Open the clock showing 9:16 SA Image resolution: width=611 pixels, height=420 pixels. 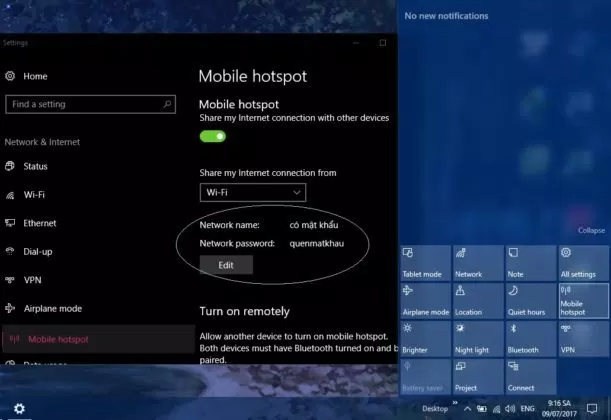click(559, 408)
